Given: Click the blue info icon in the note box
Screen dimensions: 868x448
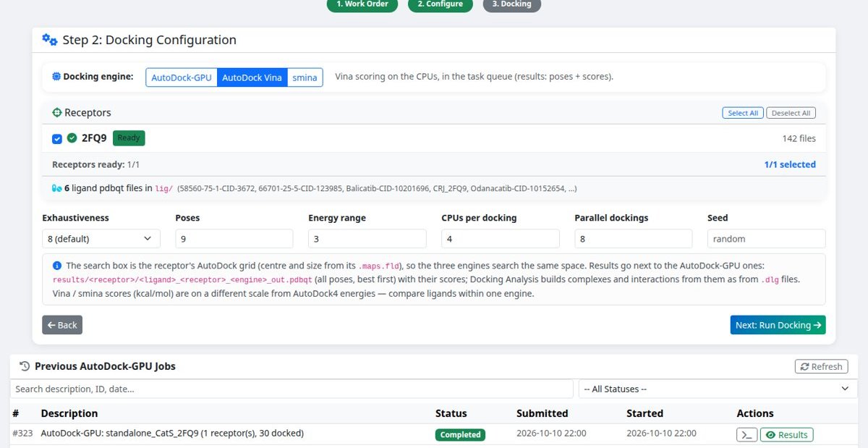Looking at the screenshot, I should 57,266.
